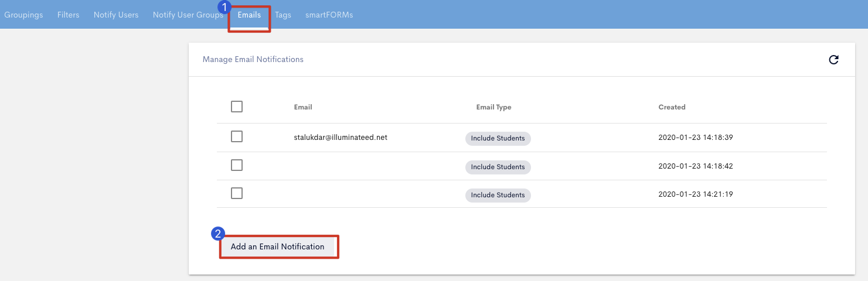Click Include Students badge for stalukdar row
Viewport: 868px width, 281px height.
pyautogui.click(x=498, y=139)
